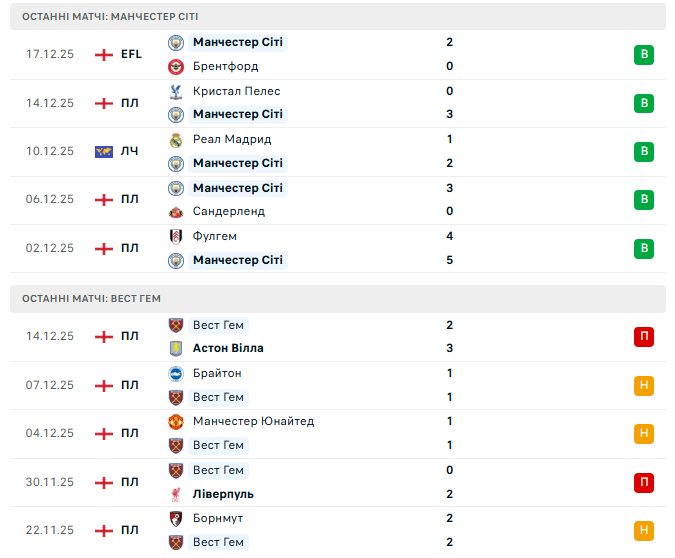Click the Bournemouth club crest icon
Screen dimensions: 675x558
[176, 518]
